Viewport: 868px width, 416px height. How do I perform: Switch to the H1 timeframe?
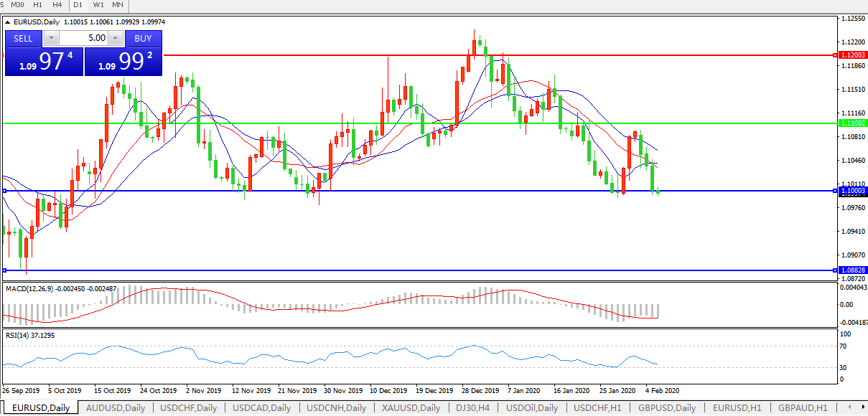pos(38,5)
